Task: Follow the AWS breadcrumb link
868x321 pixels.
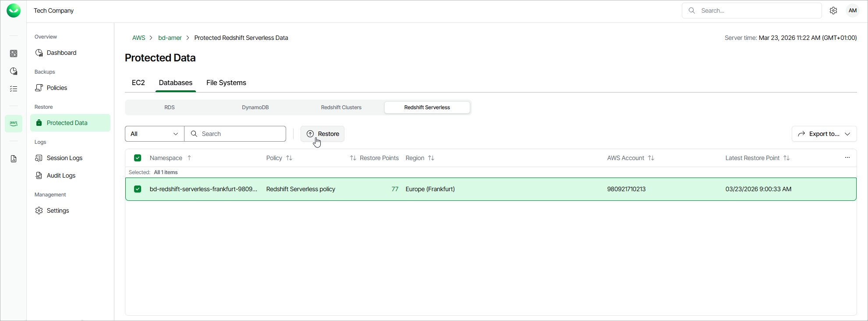Action: pyautogui.click(x=138, y=38)
